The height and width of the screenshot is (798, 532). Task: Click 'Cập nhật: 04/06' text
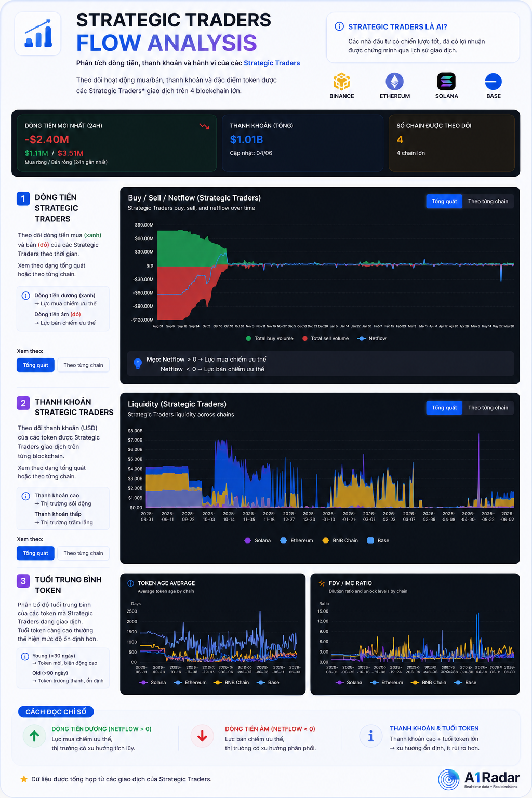pos(251,153)
